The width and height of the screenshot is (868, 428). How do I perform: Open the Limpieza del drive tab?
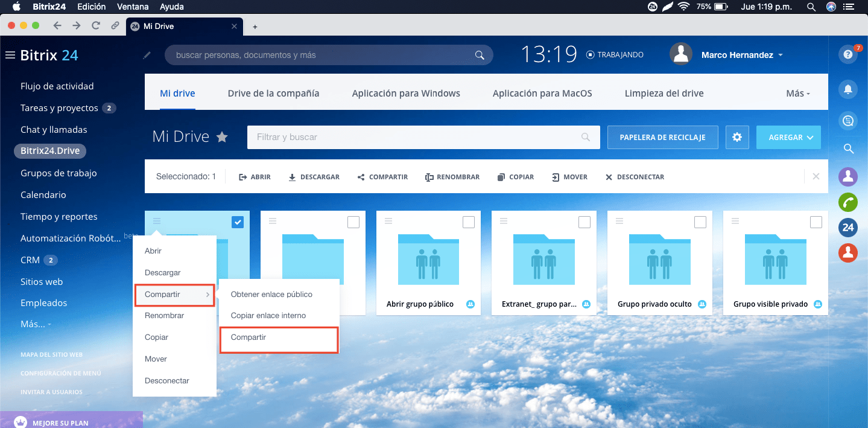pyautogui.click(x=664, y=94)
